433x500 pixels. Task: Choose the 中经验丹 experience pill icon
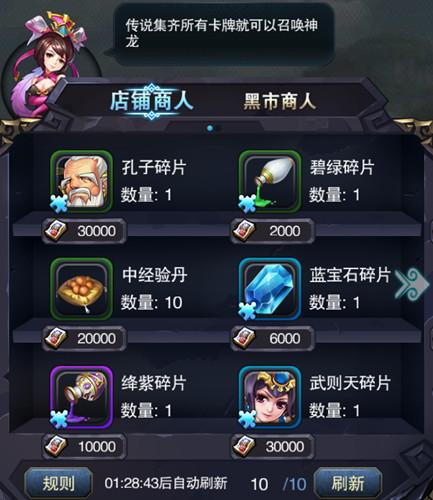point(81,289)
